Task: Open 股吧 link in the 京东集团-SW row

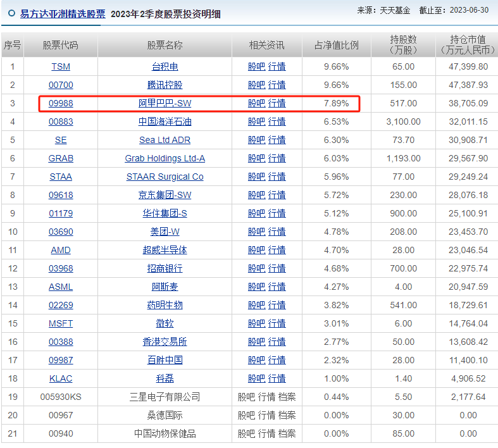Action: point(257,196)
